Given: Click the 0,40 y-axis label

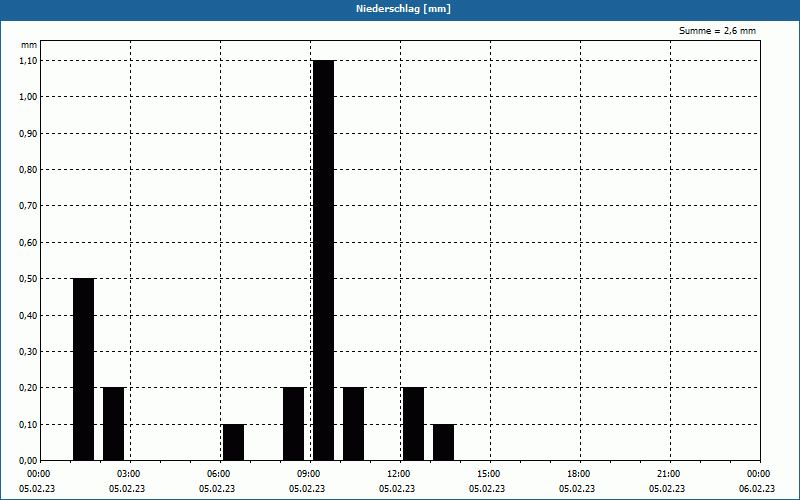Looking at the screenshot, I should (28, 315).
